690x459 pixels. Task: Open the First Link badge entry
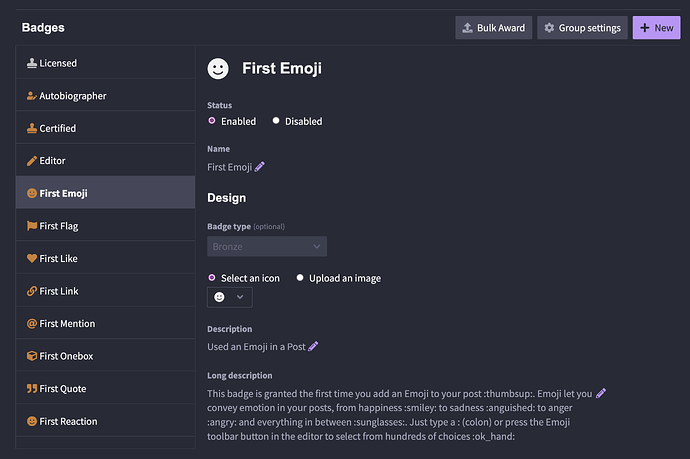106,291
